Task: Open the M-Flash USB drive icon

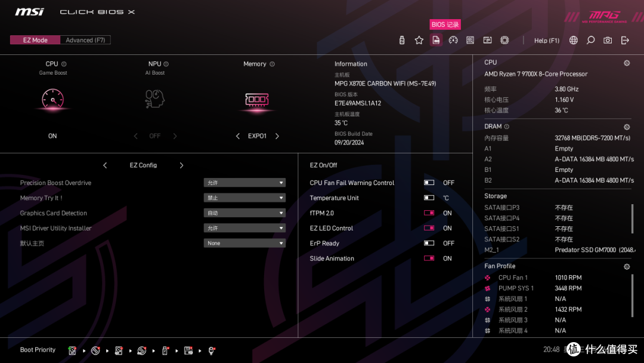Action: coord(402,40)
